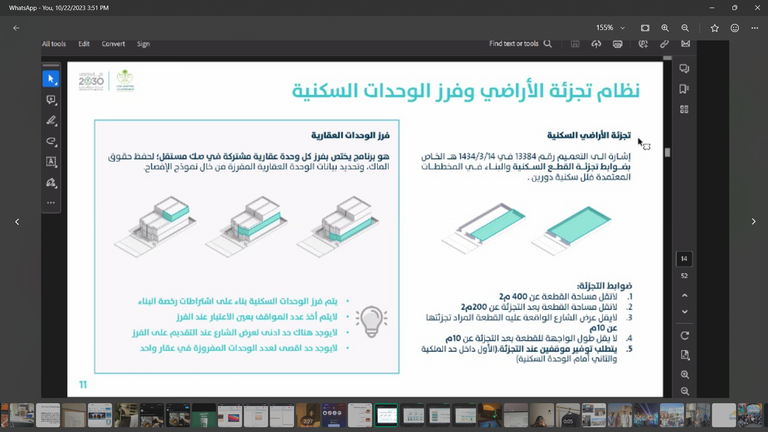
Task: Jump to previous page with up chevron
Action: pos(684,296)
